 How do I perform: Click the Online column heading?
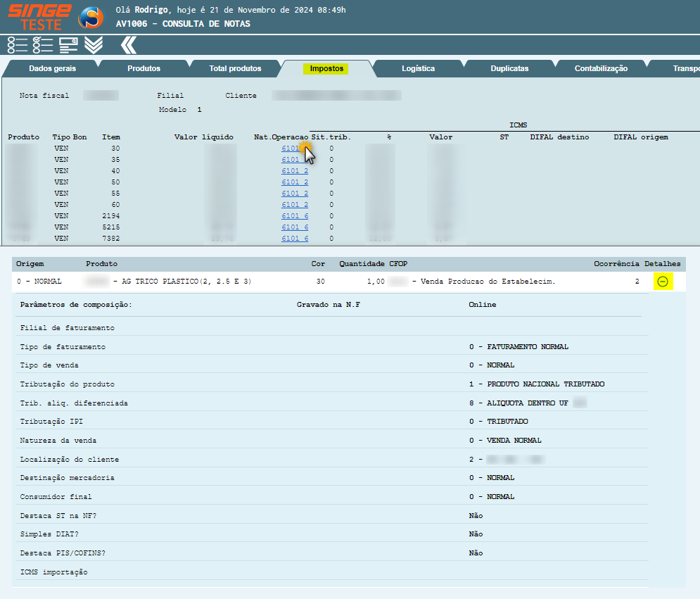482,305
